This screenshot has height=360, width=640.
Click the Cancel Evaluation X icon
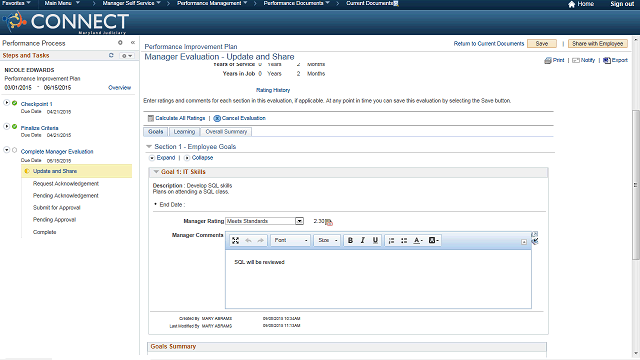pyautogui.click(x=217, y=118)
